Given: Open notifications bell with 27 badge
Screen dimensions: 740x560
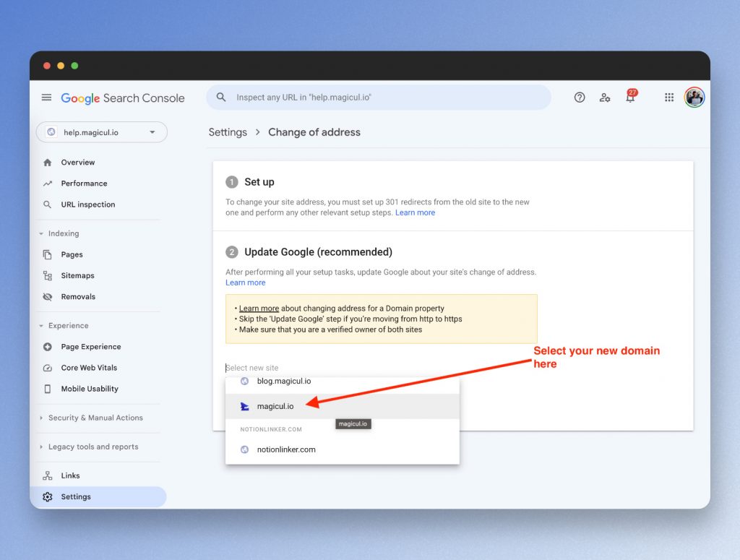Looking at the screenshot, I should point(630,96).
